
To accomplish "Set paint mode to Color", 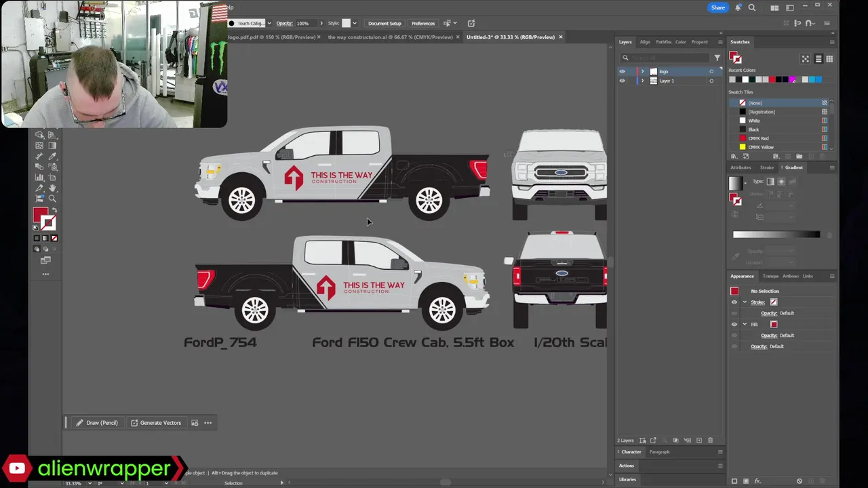I will point(37,238).
